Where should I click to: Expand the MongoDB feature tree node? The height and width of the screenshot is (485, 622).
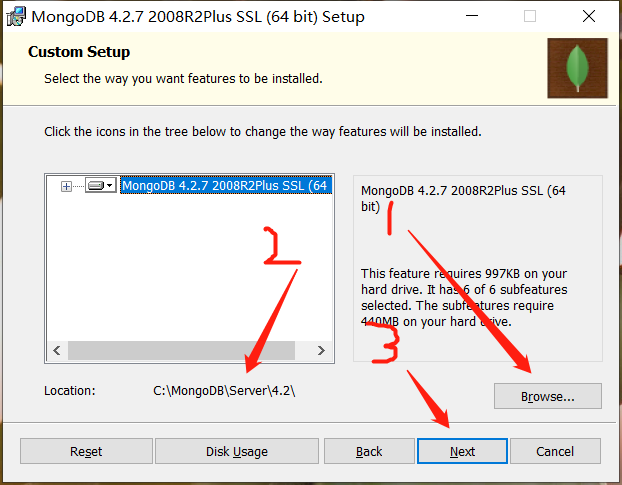(67, 186)
